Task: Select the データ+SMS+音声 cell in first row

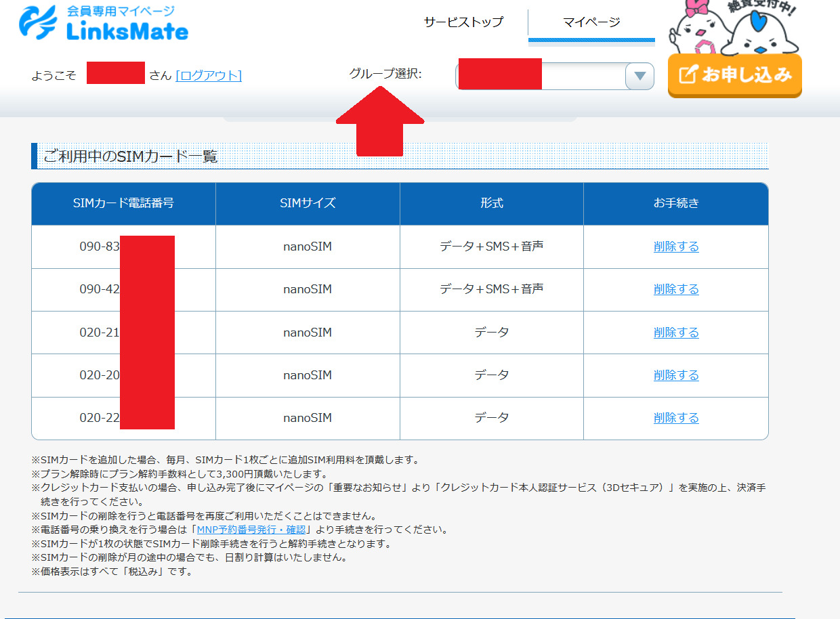Action: [491, 247]
